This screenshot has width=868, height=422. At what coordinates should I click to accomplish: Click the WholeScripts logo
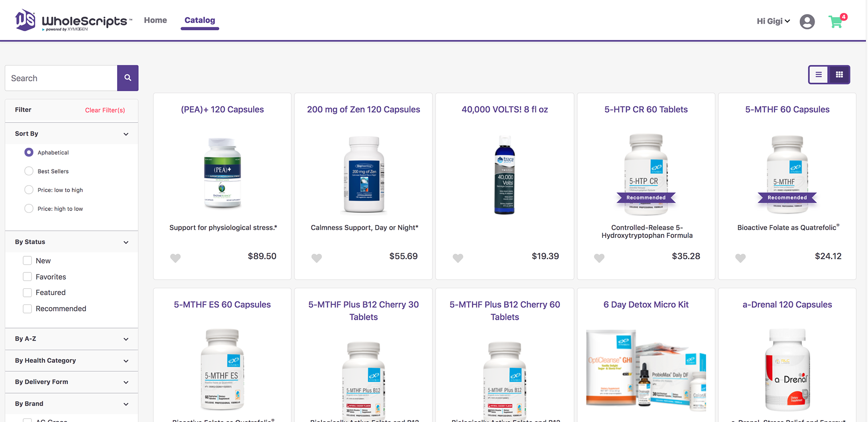(x=74, y=21)
